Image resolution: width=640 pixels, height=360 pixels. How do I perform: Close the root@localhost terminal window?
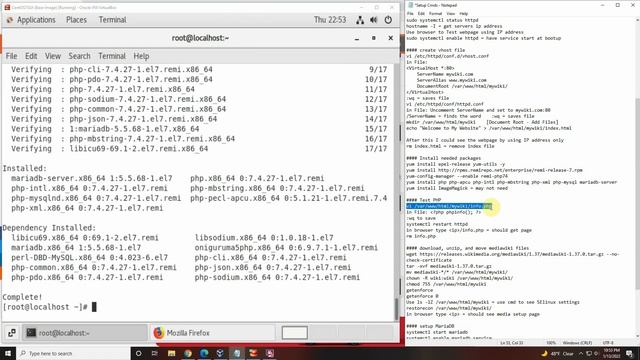point(390,38)
